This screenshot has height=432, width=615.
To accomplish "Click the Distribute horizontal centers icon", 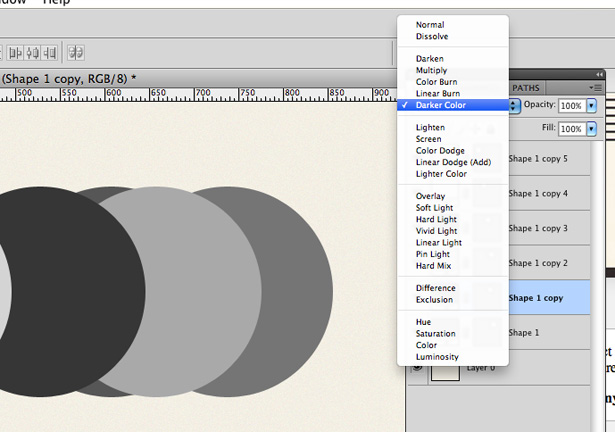I will point(33,53).
